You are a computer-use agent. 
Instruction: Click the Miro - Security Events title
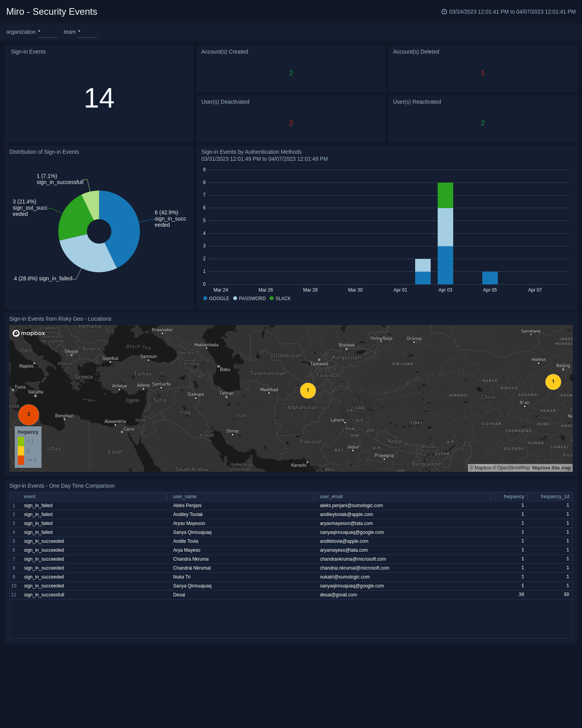pos(52,12)
